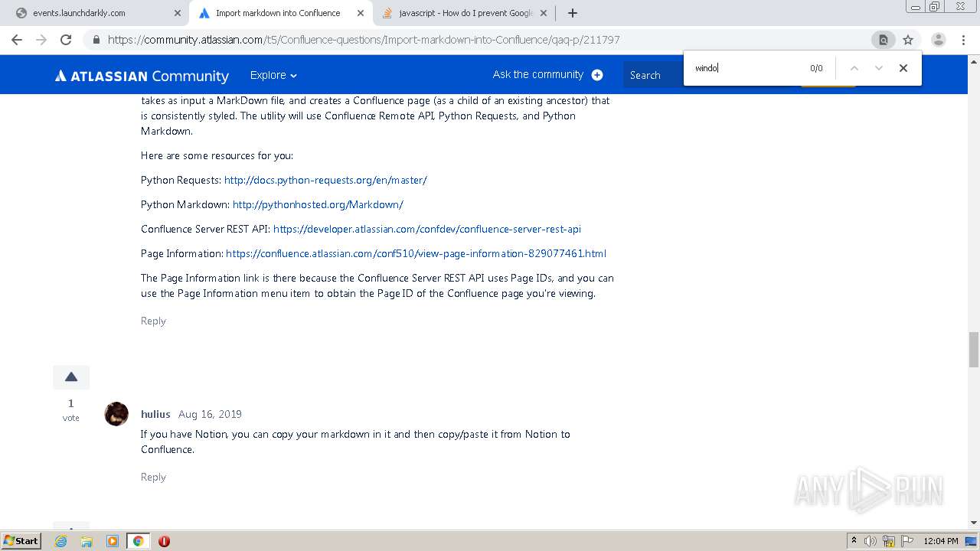
Task: Go back with the browser back arrow
Action: coord(17,40)
